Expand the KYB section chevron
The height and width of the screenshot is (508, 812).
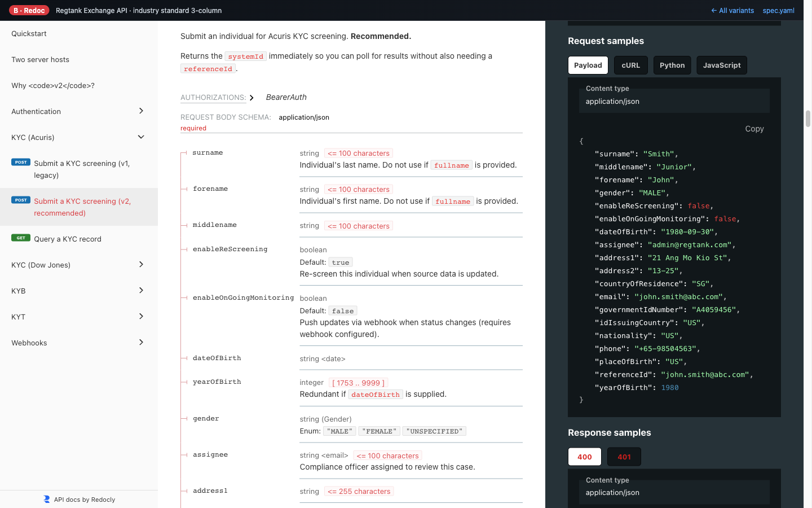(x=141, y=291)
